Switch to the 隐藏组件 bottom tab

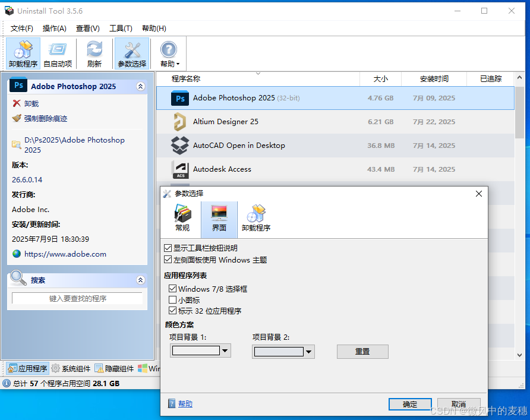[x=114, y=368]
